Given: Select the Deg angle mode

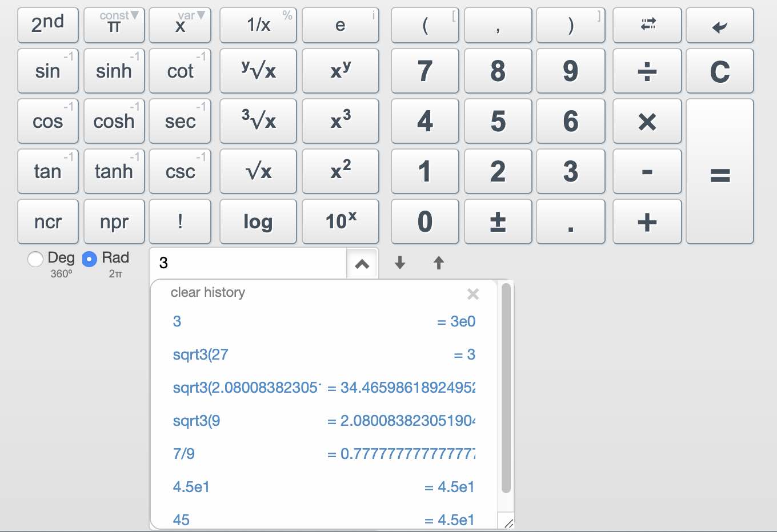Looking at the screenshot, I should [35, 259].
